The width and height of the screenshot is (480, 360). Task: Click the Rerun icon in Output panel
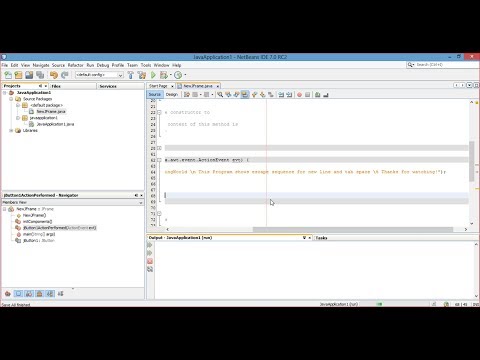(x=150, y=245)
